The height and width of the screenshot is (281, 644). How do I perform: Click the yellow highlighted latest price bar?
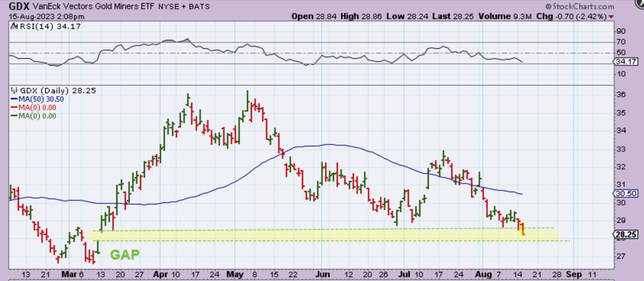pyautogui.click(x=522, y=229)
